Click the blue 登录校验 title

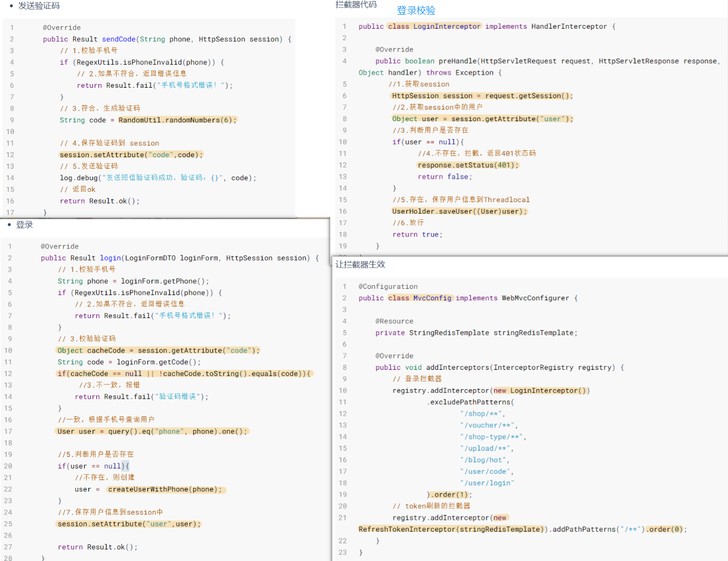click(x=416, y=10)
